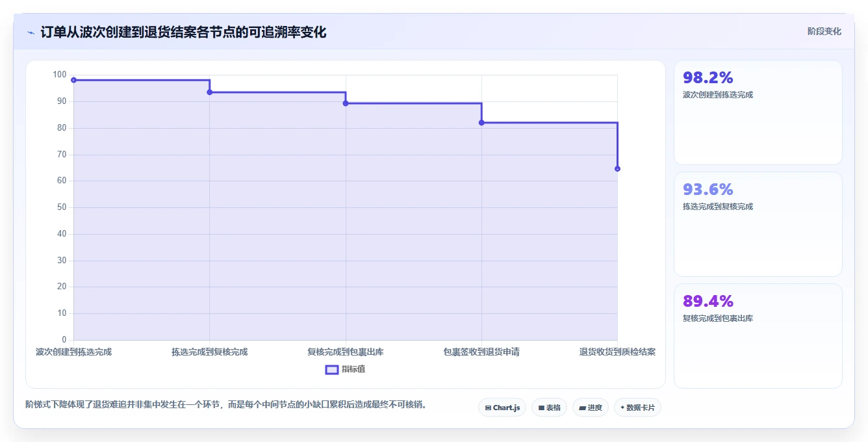Select the 进度 view chip
The width and height of the screenshot is (868, 442).
[x=590, y=408]
